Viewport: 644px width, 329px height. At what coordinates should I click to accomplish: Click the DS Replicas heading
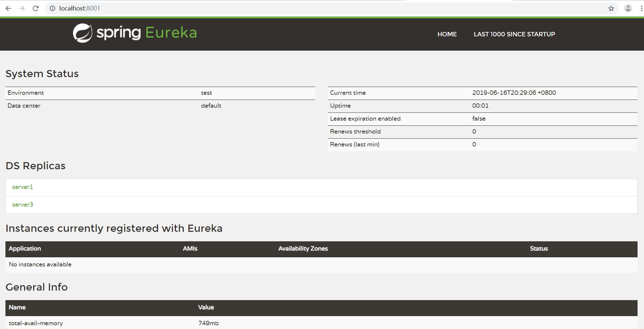point(36,166)
